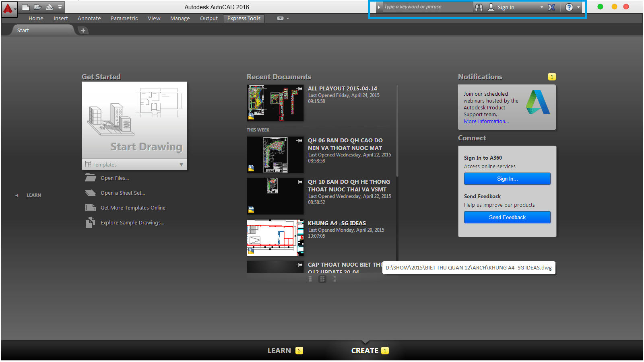The width and height of the screenshot is (644, 362).
Task: Switch to the LEARN page at bottom
Action: coord(285,351)
